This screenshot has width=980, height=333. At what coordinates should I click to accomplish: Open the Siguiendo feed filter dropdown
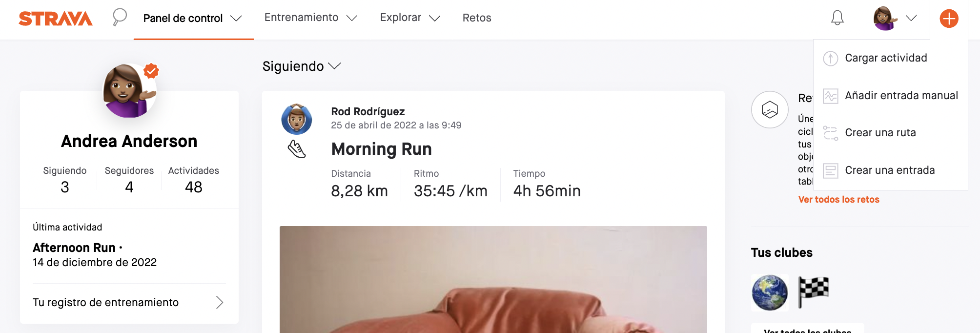point(302,66)
